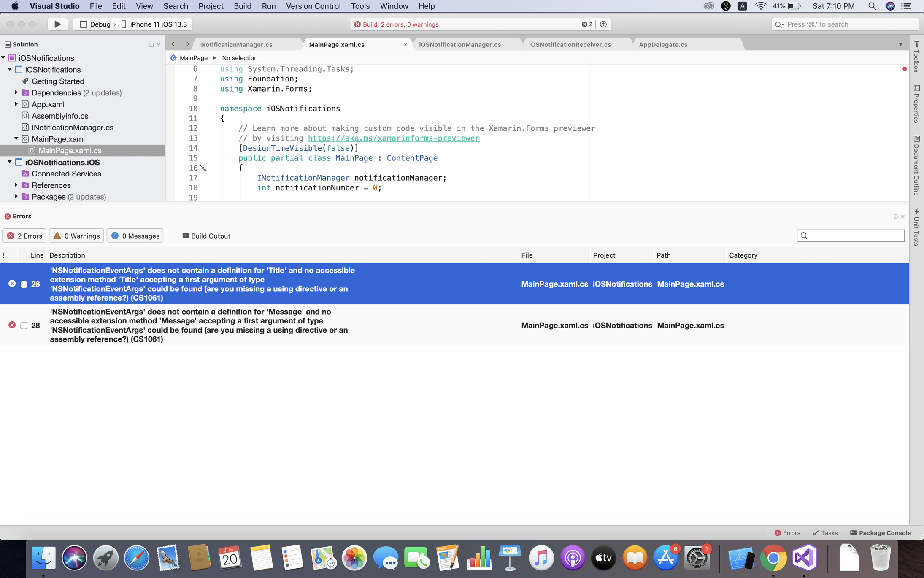Screen dimensions: 924x578
Task: Open Siri from the Dock
Action: tap(74, 558)
